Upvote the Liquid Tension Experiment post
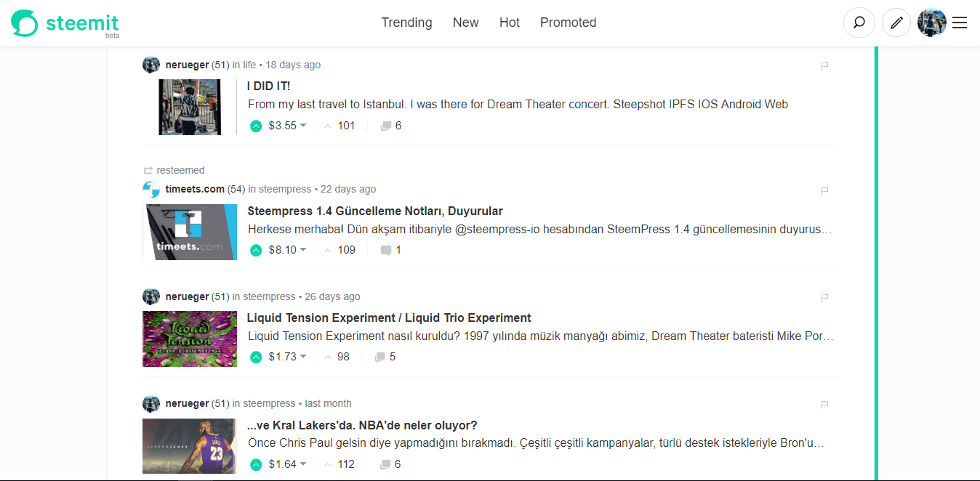The image size is (980, 481). [x=256, y=357]
